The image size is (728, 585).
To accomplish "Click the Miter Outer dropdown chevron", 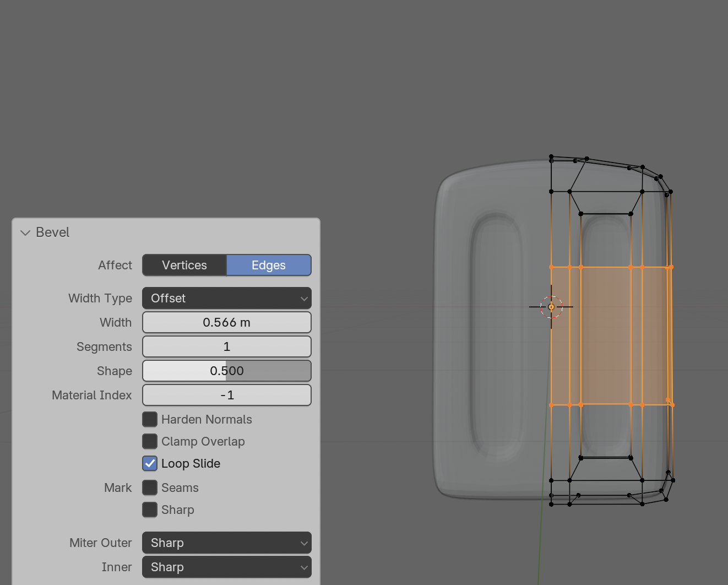I will (x=304, y=543).
